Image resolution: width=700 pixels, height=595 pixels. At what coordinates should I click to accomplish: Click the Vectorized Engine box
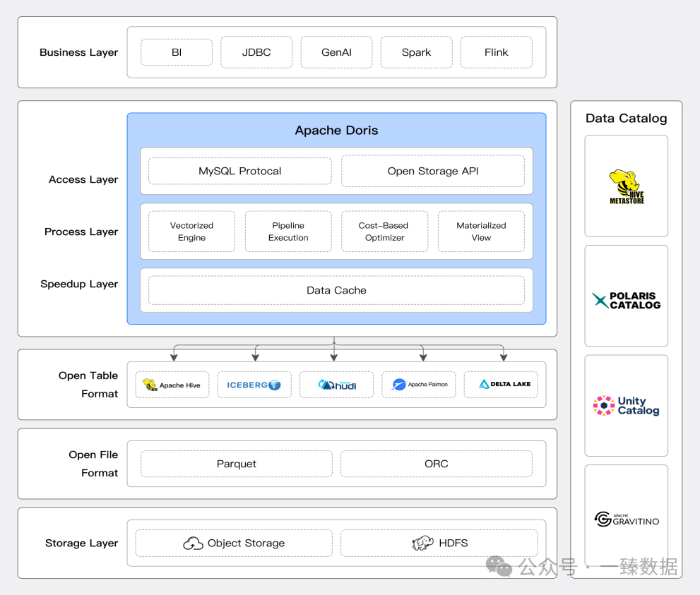pos(191,232)
